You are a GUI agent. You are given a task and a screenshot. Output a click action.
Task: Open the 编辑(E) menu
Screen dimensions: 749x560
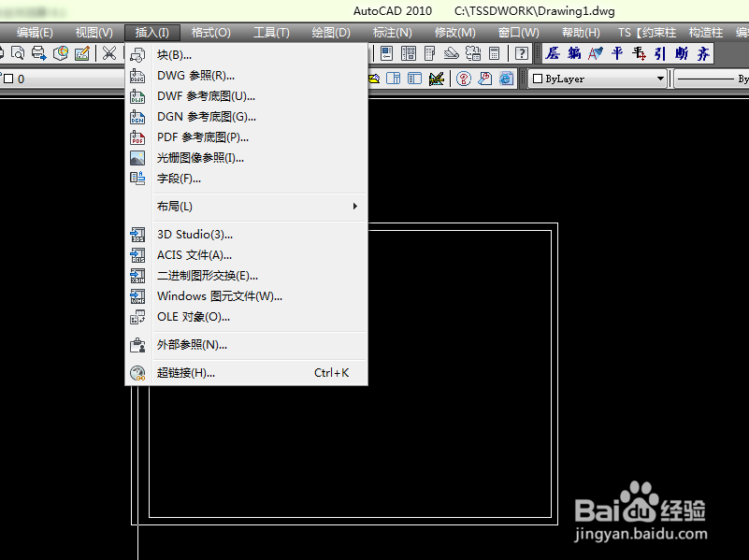[35, 33]
